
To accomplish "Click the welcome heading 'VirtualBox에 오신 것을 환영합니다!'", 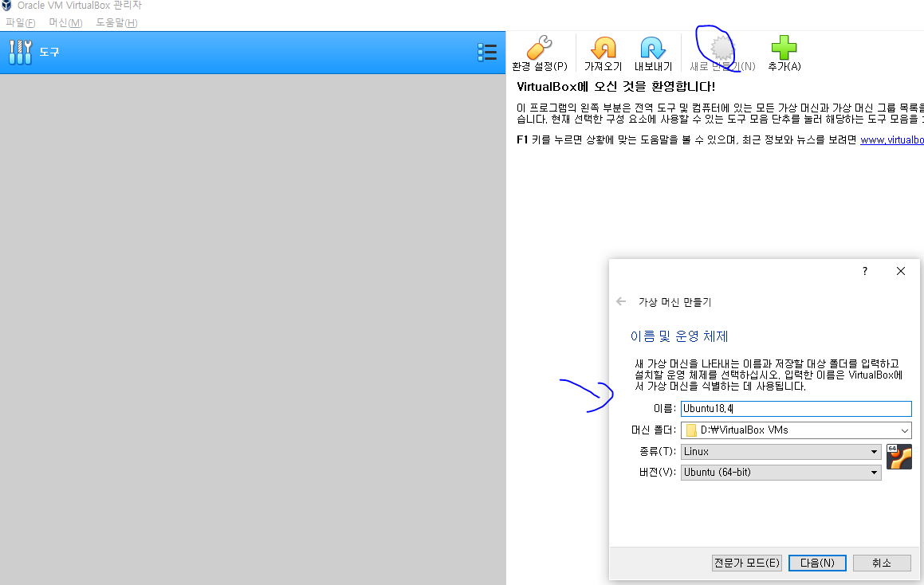I will point(615,87).
